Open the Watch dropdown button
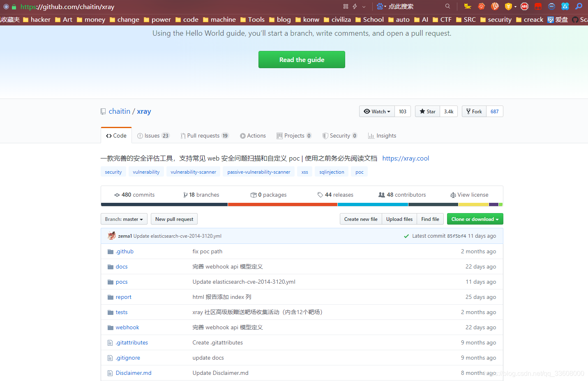 (377, 111)
